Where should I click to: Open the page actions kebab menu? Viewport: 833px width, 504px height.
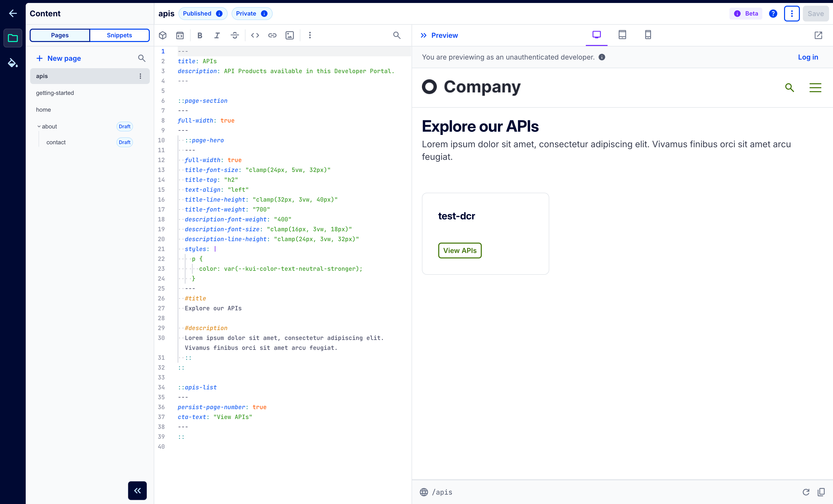(792, 14)
